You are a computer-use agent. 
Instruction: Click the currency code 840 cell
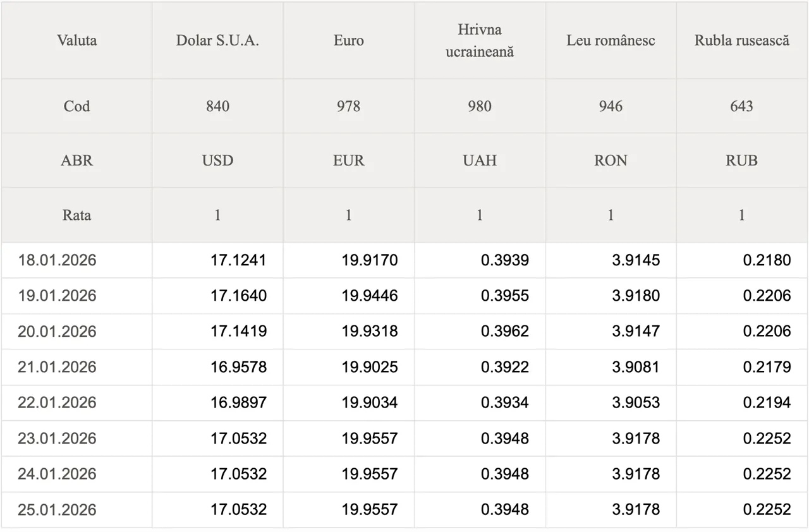tap(217, 106)
